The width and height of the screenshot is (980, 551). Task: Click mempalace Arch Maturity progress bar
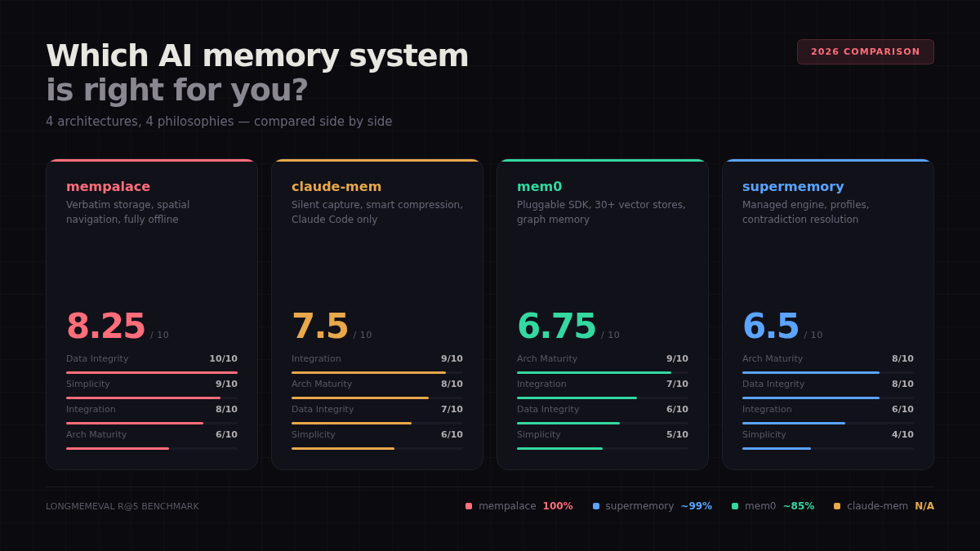point(152,448)
